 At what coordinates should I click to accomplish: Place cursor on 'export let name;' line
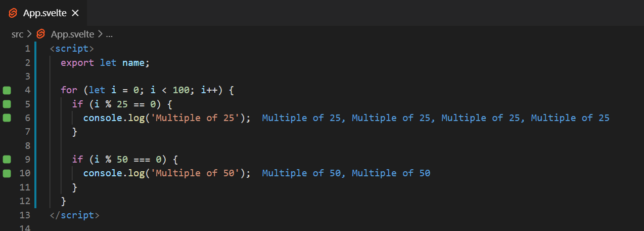pos(105,63)
